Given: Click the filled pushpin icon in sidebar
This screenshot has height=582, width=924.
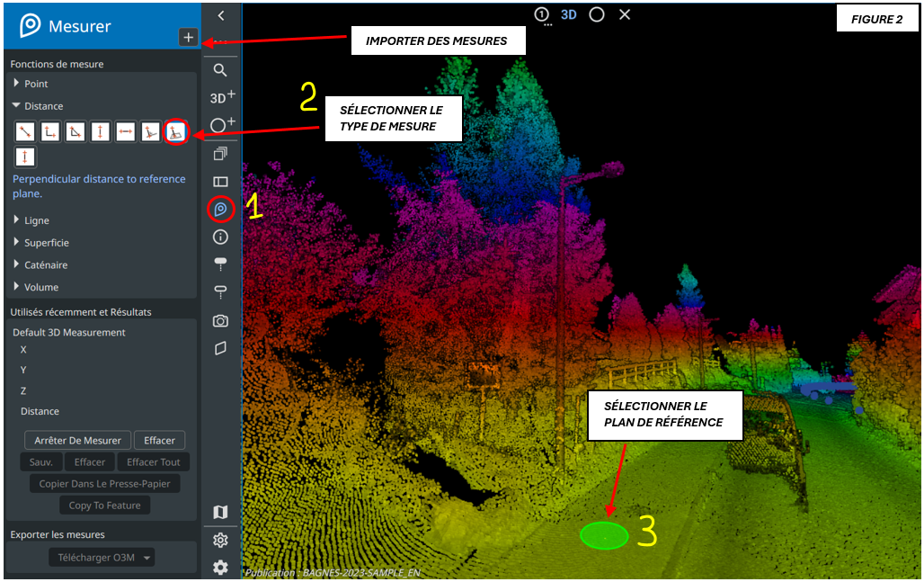Looking at the screenshot, I should coord(220,264).
